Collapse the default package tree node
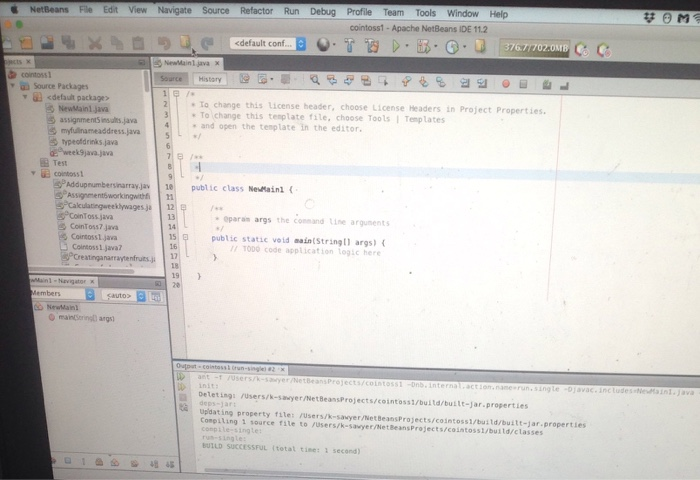Viewport: 700px width, 480px height. tap(25, 96)
